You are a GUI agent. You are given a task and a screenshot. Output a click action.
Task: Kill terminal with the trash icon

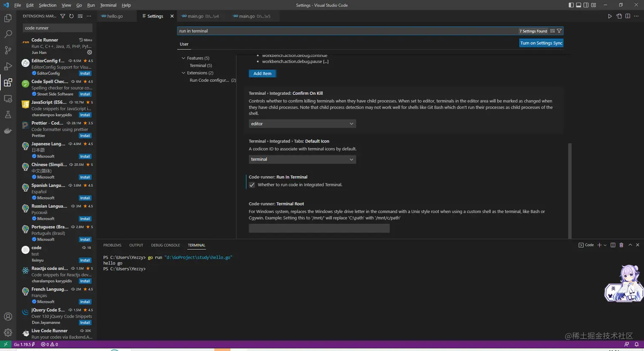(621, 245)
